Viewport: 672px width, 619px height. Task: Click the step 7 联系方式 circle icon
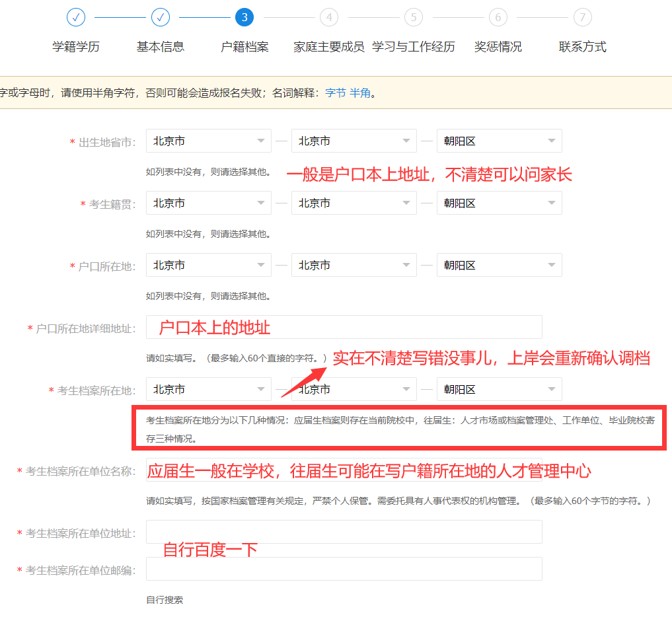582,17
